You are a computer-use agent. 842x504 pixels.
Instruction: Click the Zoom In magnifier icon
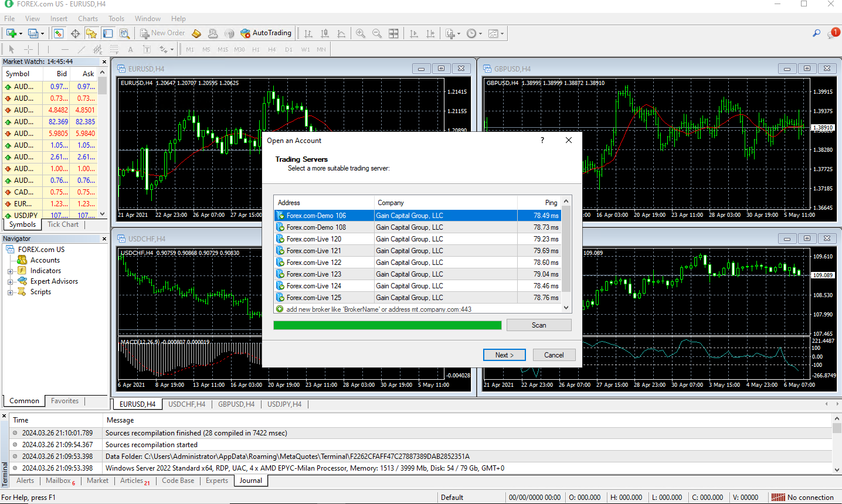(361, 33)
